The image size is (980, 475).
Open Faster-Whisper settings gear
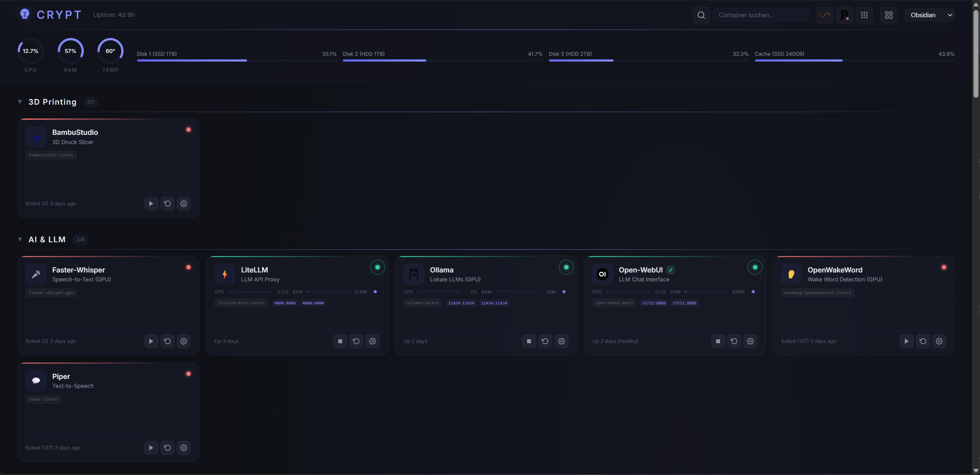tap(184, 341)
